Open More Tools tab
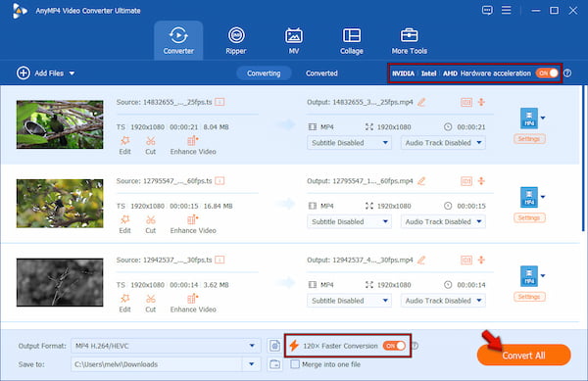The image size is (588, 381). (409, 40)
